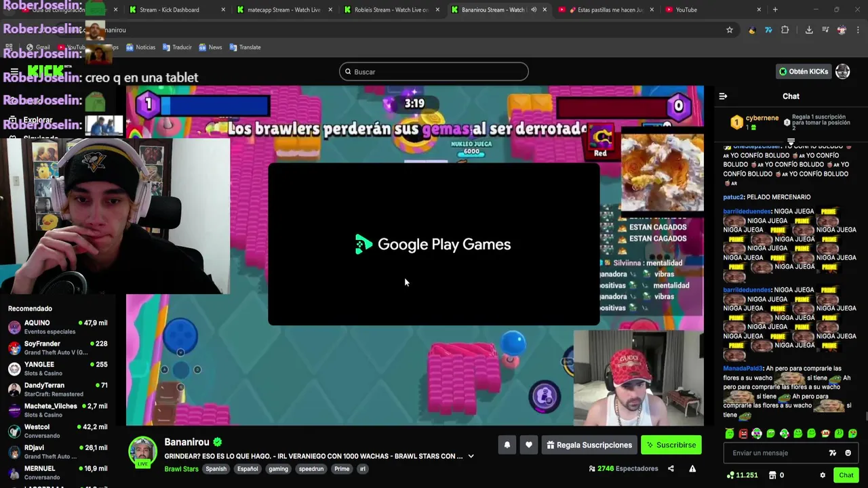Viewport: 868px width, 488px height.
Task: Insert the red angry emote from quick emotes
Action: pyautogui.click(x=743, y=434)
